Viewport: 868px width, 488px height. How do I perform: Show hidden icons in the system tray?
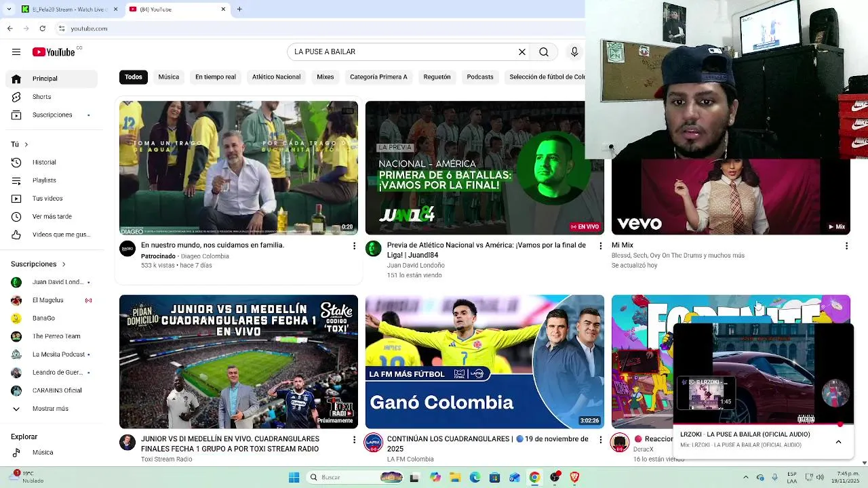point(746,477)
